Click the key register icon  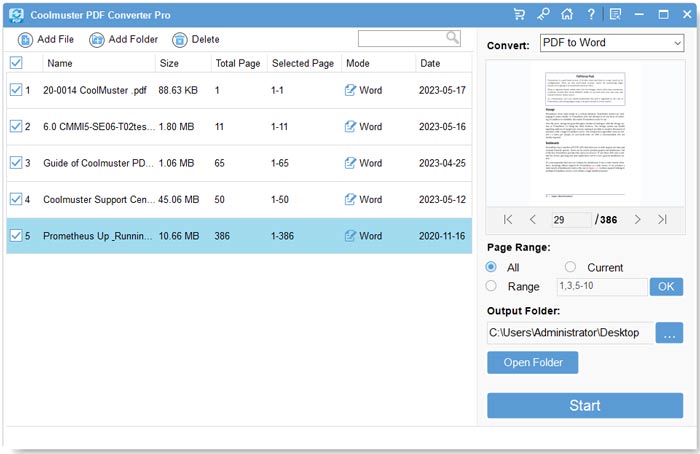coord(543,14)
